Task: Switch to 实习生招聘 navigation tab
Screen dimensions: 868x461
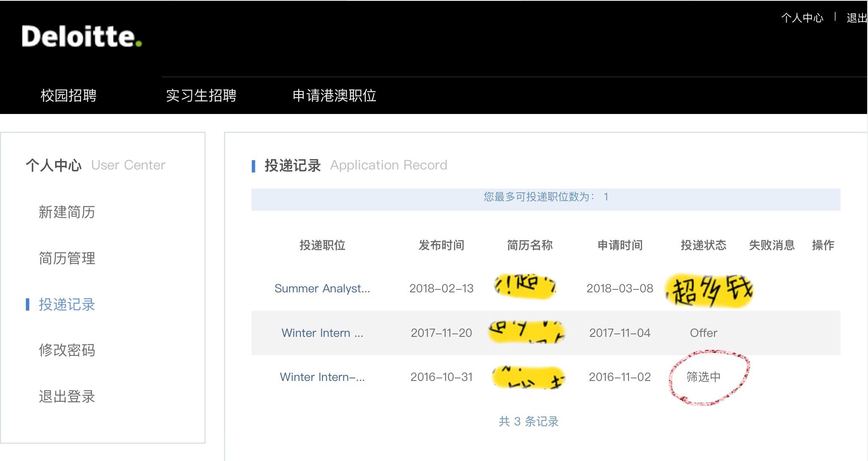Action: [201, 95]
